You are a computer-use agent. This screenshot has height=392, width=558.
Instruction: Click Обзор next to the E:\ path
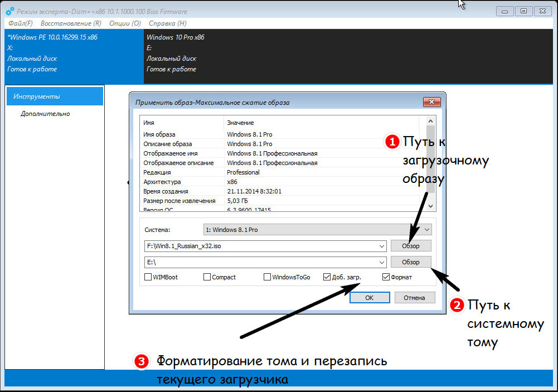[411, 262]
